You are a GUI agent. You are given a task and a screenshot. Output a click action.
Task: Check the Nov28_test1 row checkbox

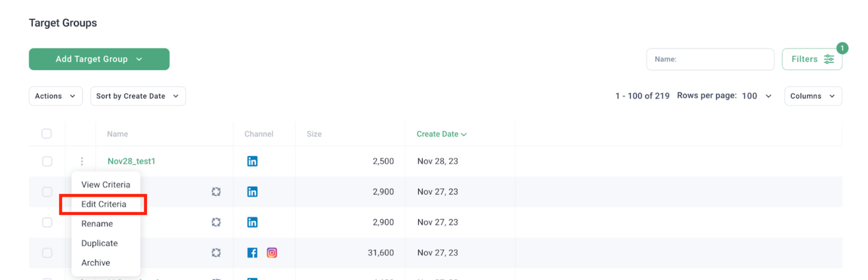(47, 161)
